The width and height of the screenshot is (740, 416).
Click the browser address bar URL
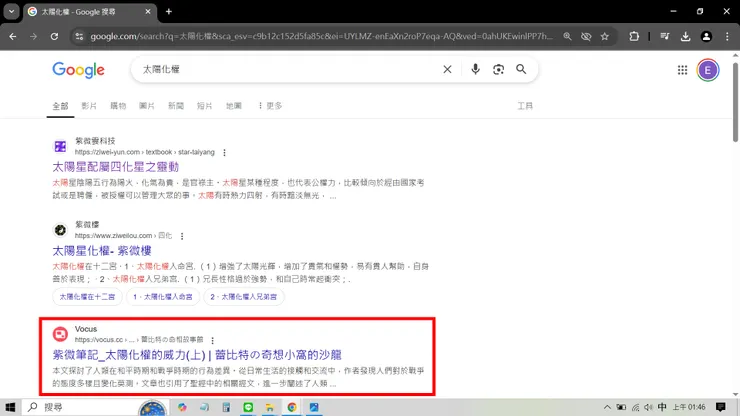[321, 36]
